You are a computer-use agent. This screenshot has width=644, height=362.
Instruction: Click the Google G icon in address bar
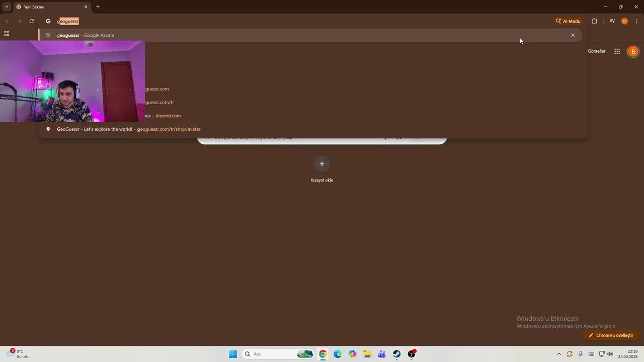pyautogui.click(x=48, y=21)
